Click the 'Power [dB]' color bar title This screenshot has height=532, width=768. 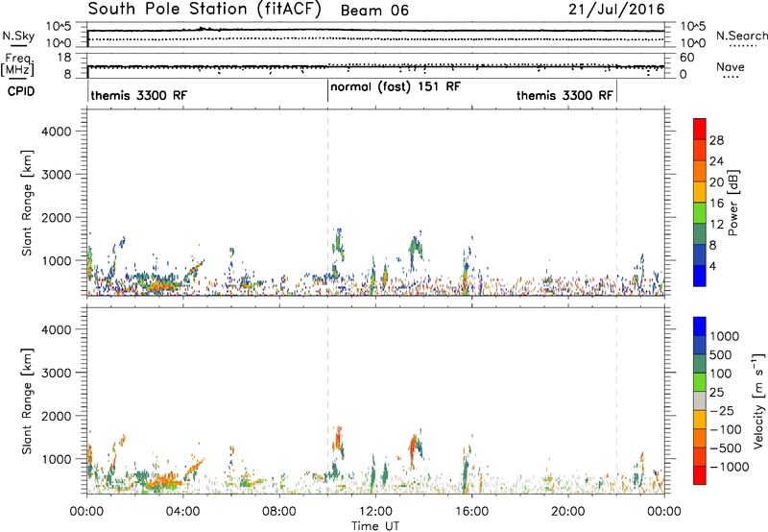733,203
